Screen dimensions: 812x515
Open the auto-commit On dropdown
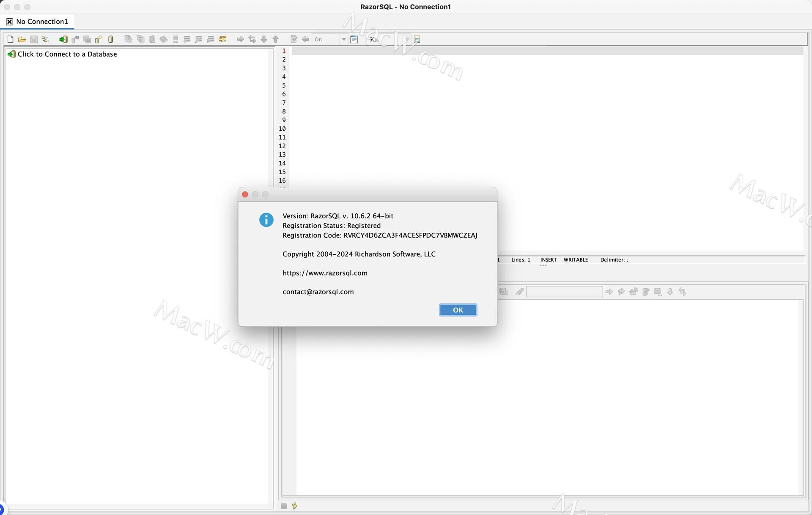pos(343,39)
